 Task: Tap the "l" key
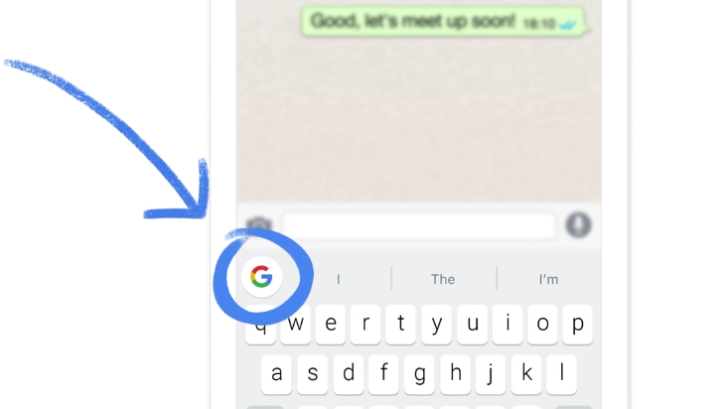[x=562, y=374]
